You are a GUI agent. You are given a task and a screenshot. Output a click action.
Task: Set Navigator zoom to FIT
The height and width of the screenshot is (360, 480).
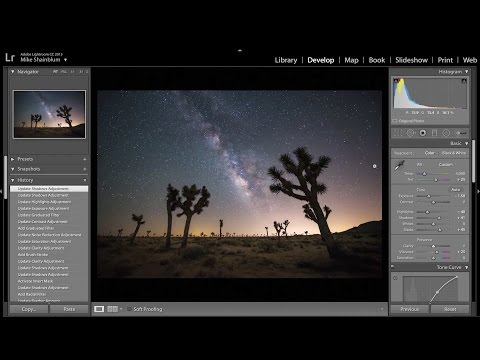click(55, 72)
